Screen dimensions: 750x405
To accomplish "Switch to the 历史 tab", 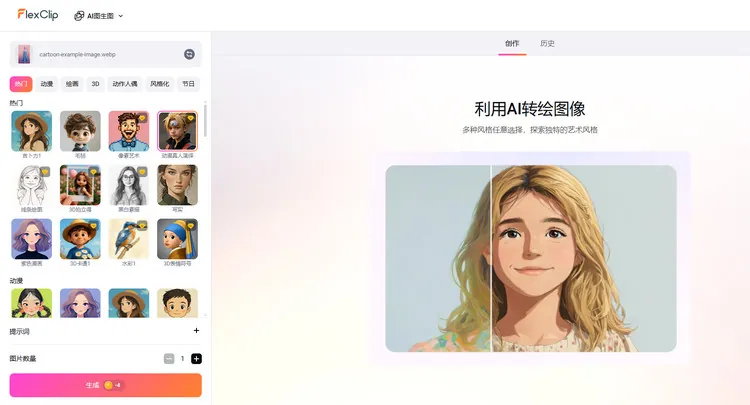I will point(547,44).
